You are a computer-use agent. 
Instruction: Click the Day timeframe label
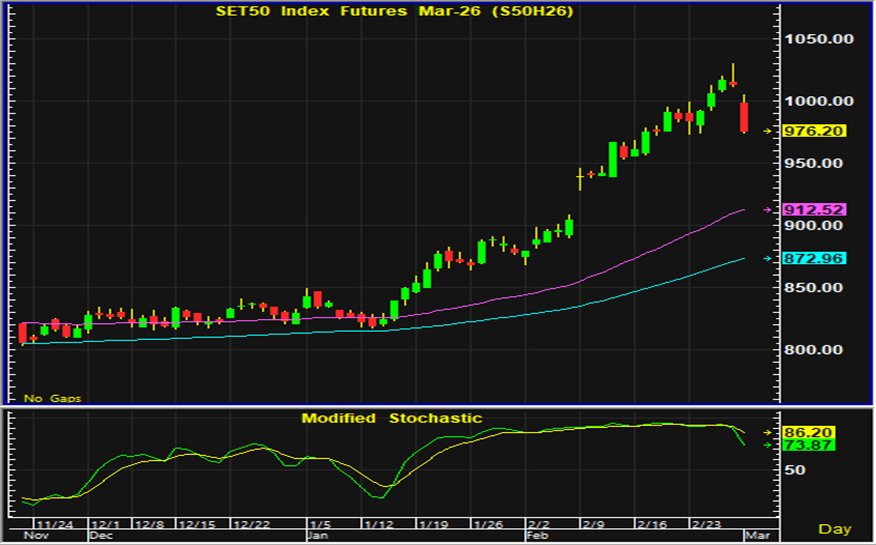(835, 528)
